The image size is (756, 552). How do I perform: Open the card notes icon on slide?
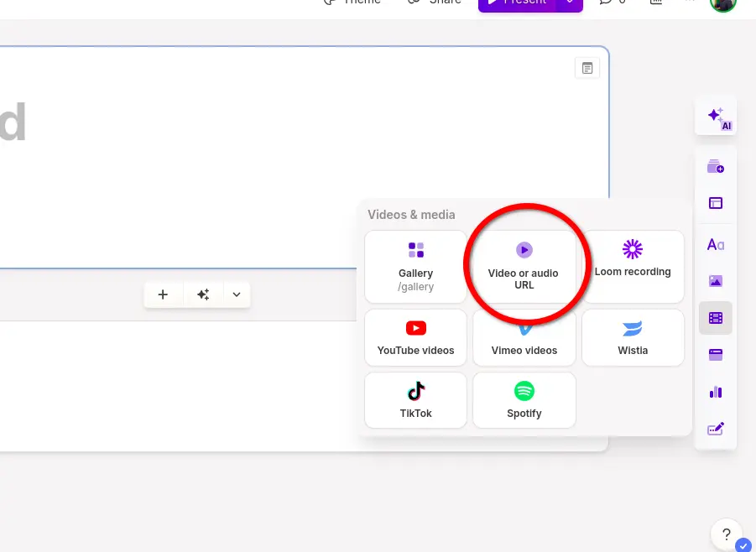click(x=587, y=68)
